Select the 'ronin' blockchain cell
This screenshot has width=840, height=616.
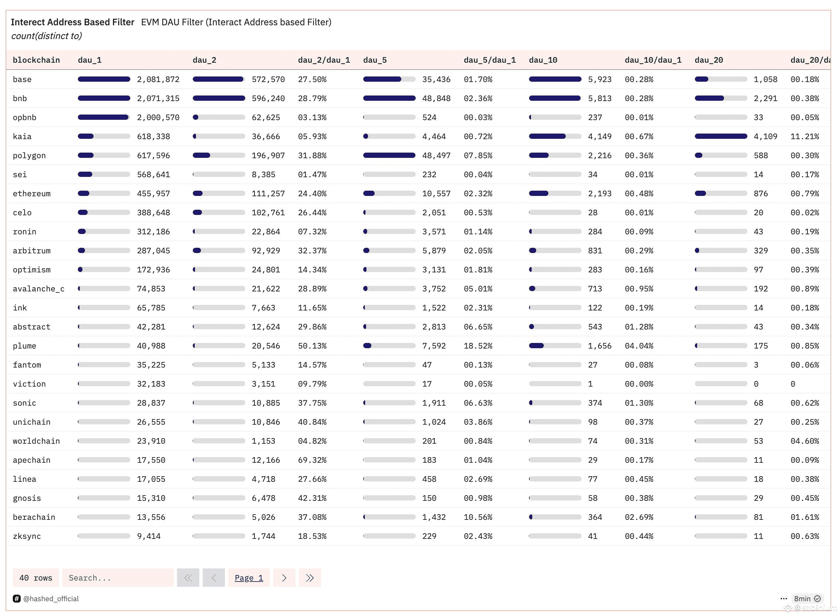click(25, 232)
